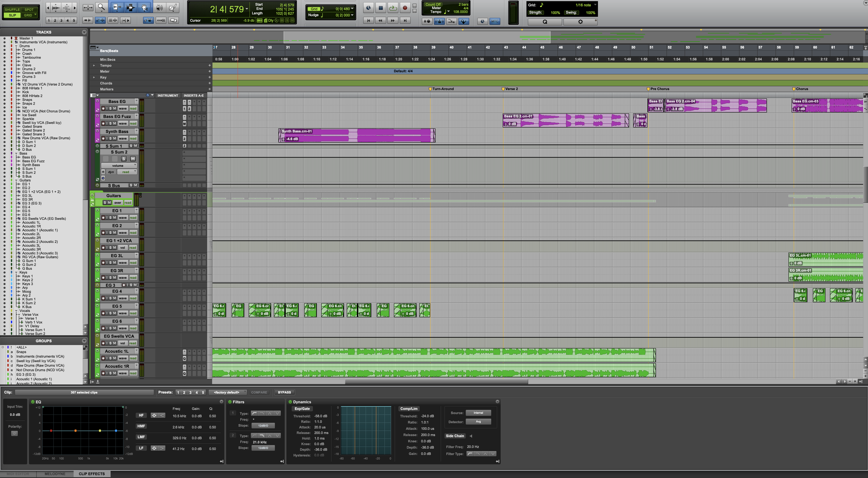Click the transport Stop button
The height and width of the screenshot is (478, 868).
tap(381, 8)
